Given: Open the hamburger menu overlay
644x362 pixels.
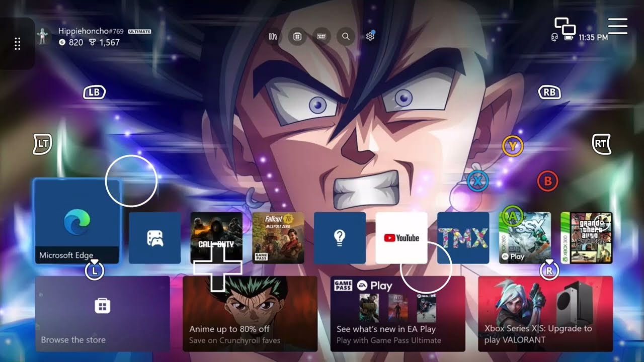Looking at the screenshot, I should [617, 26].
